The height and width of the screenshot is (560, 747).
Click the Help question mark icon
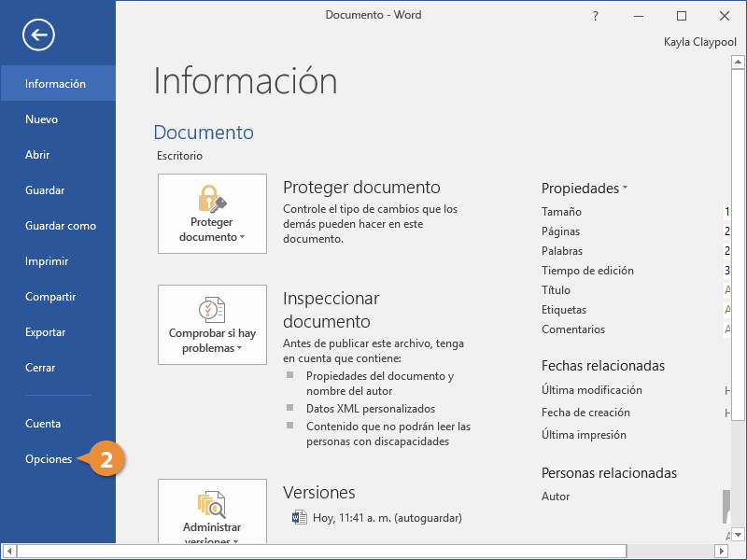(596, 16)
